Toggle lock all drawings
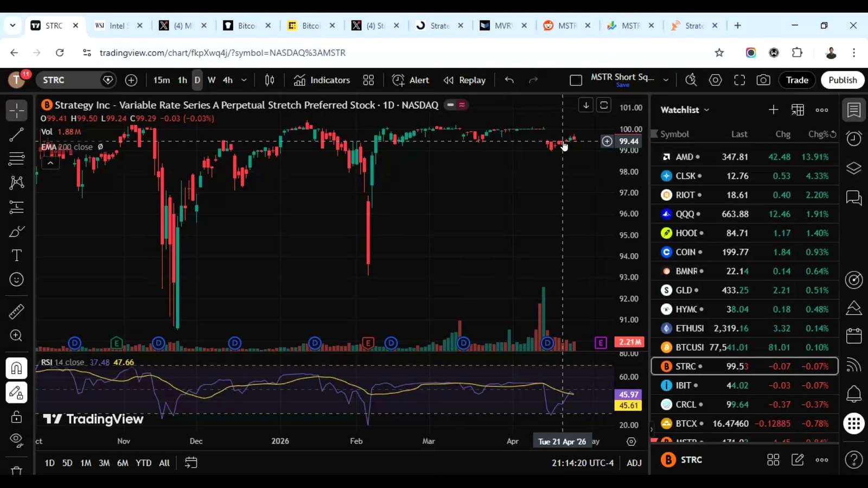868x488 pixels. (17, 416)
